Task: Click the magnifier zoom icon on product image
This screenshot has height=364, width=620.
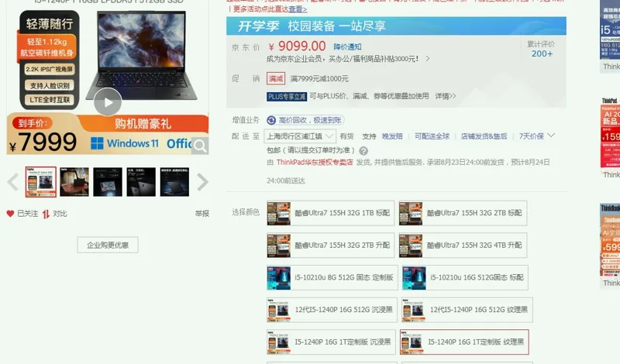Action: pos(200,146)
